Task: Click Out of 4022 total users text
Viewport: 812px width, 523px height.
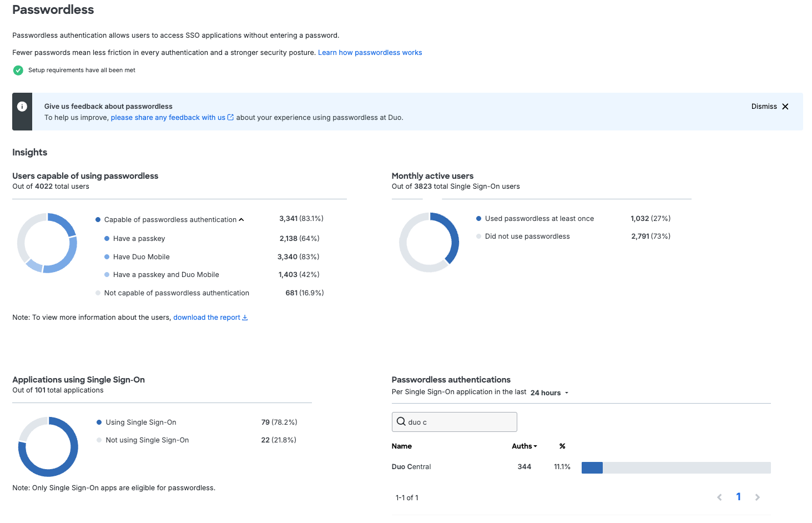Action: point(51,187)
